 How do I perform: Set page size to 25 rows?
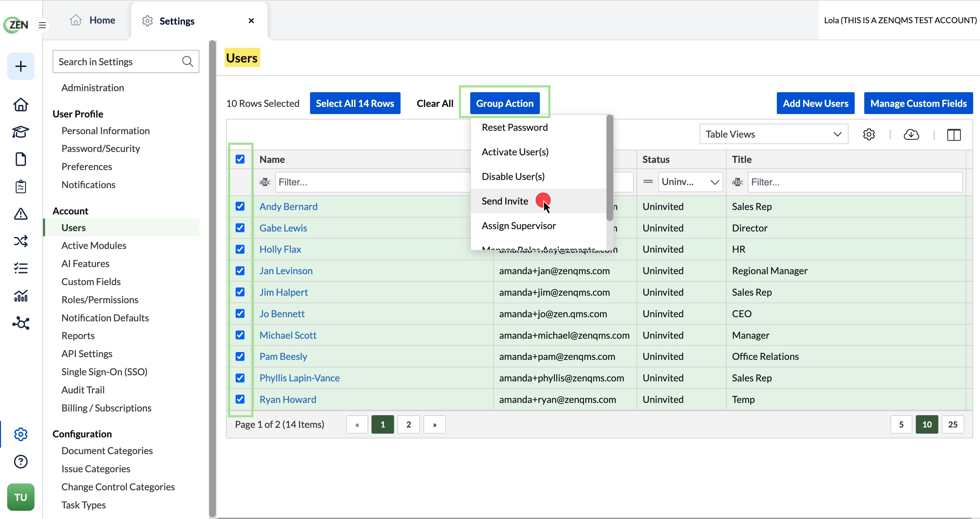coord(953,424)
